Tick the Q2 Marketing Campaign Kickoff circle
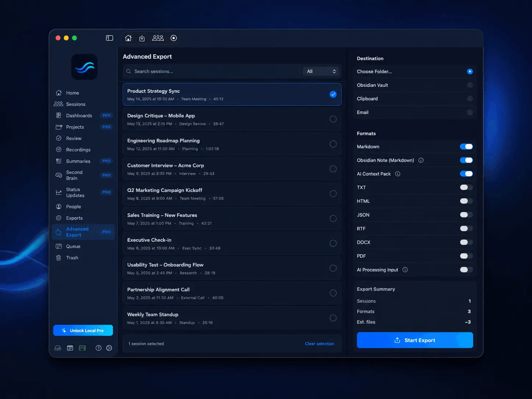Image resolution: width=532 pixels, height=399 pixels. (x=333, y=194)
